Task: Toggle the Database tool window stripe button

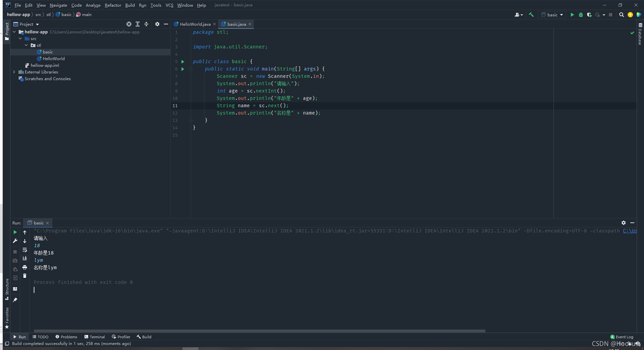Action: click(640, 34)
